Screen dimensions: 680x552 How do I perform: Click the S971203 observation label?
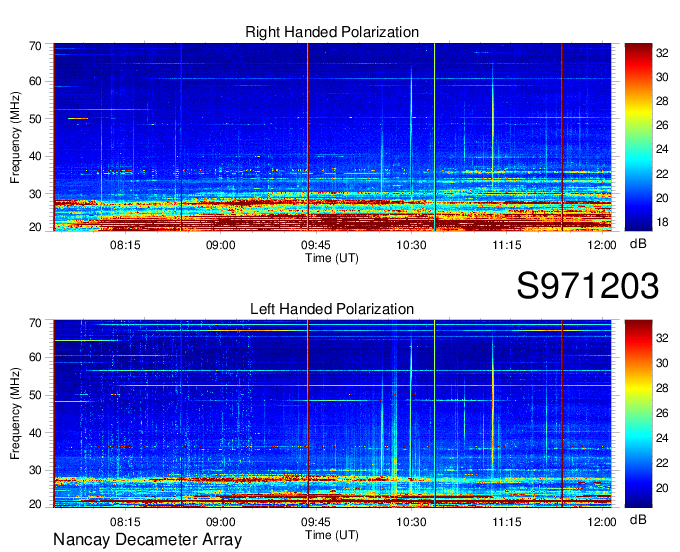coord(588,286)
